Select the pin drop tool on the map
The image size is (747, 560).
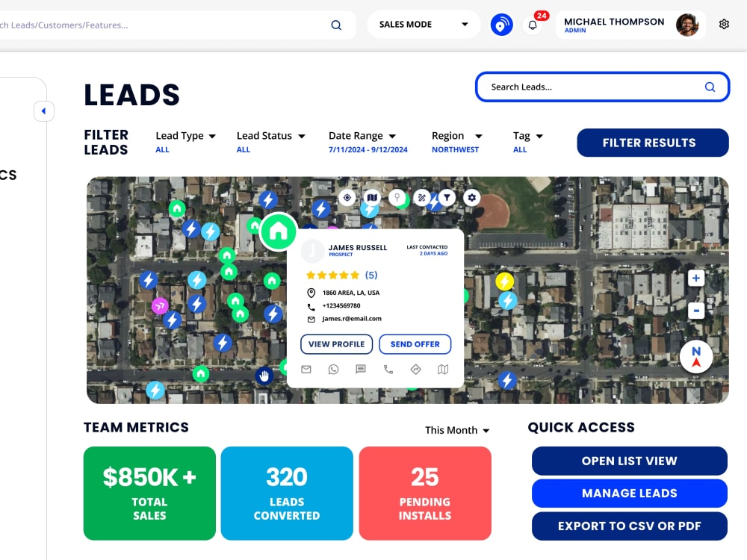[x=397, y=196]
